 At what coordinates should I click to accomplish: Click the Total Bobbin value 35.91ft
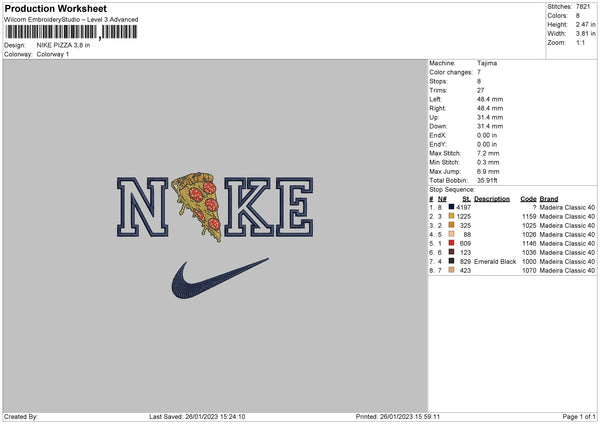tap(487, 180)
